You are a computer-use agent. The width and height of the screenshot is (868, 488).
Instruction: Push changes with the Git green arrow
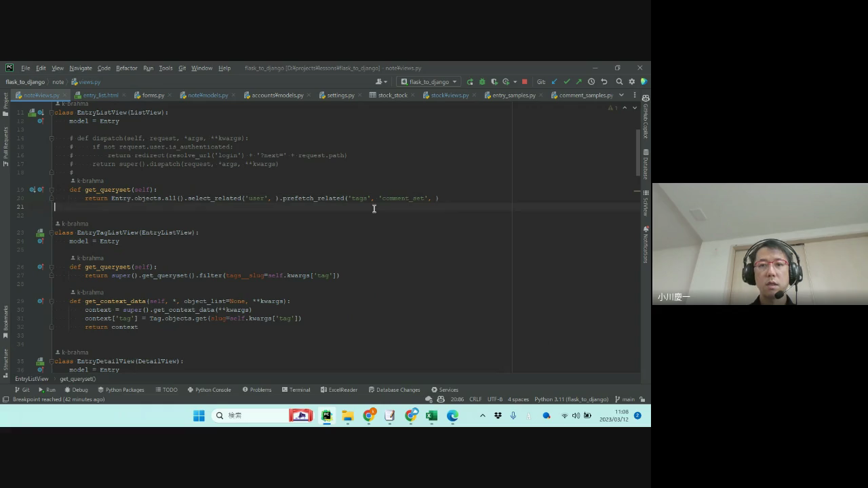click(x=578, y=82)
